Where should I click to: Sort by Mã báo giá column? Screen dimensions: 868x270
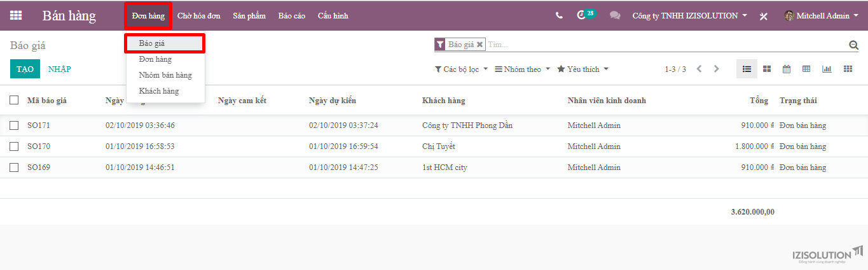pyautogui.click(x=47, y=101)
